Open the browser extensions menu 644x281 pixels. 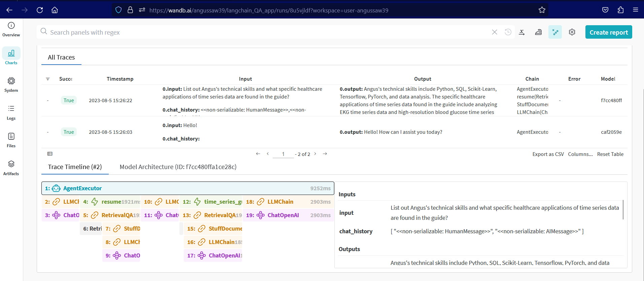[620, 10]
